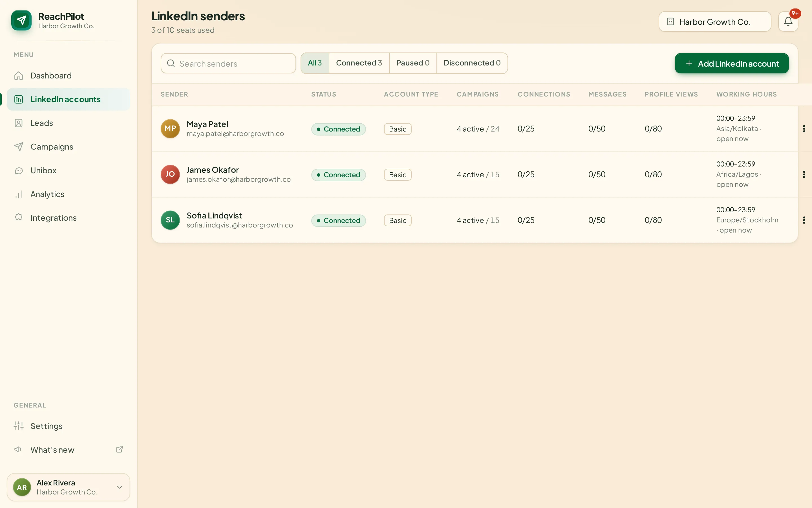Click James Okafor's JO avatar
The height and width of the screenshot is (508, 812).
coord(170,174)
